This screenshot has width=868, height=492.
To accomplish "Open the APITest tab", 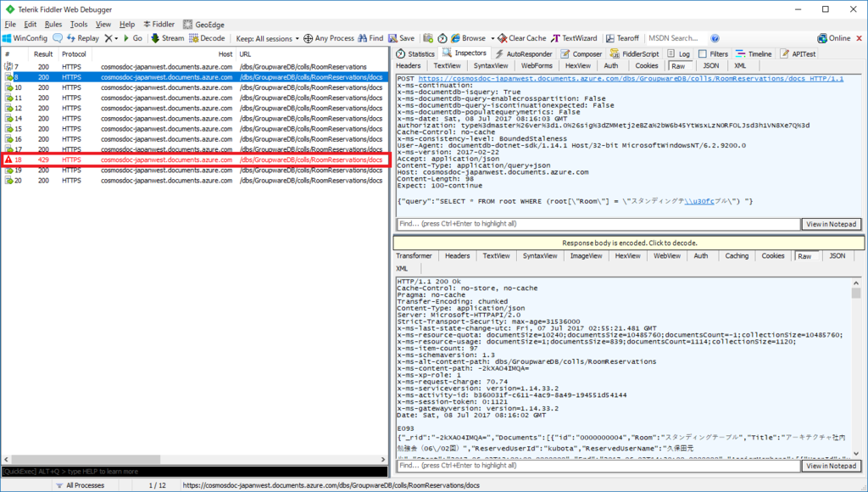I will [798, 53].
